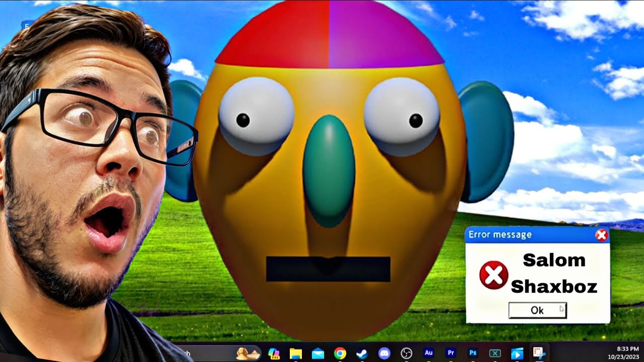Open Adobe Audition from the taskbar
The width and height of the screenshot is (644, 362).
click(x=429, y=353)
